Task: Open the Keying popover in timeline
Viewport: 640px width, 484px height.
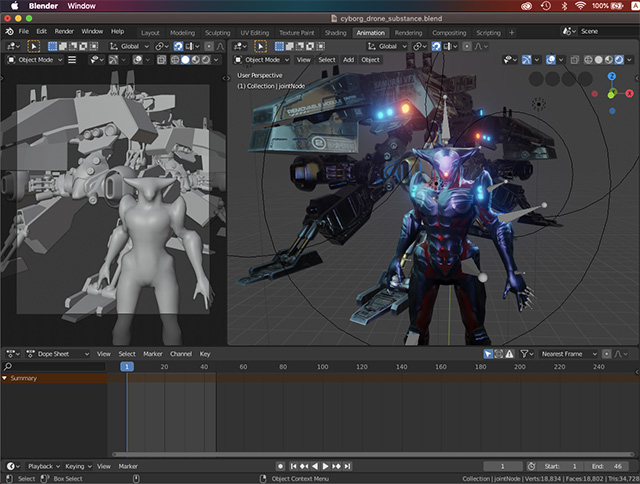Action: tap(76, 466)
